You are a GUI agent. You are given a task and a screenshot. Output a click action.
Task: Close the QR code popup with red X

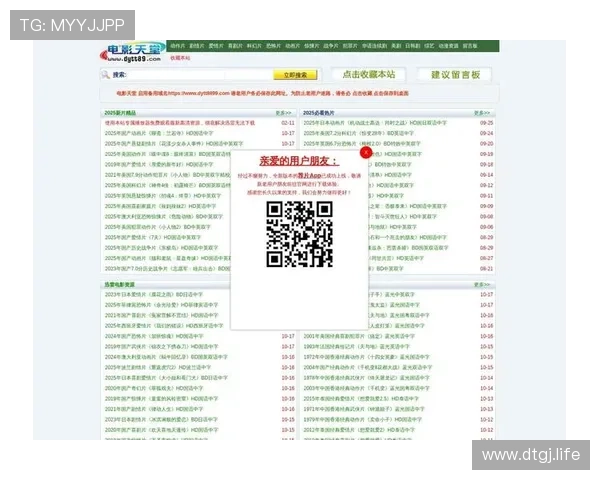[366, 152]
